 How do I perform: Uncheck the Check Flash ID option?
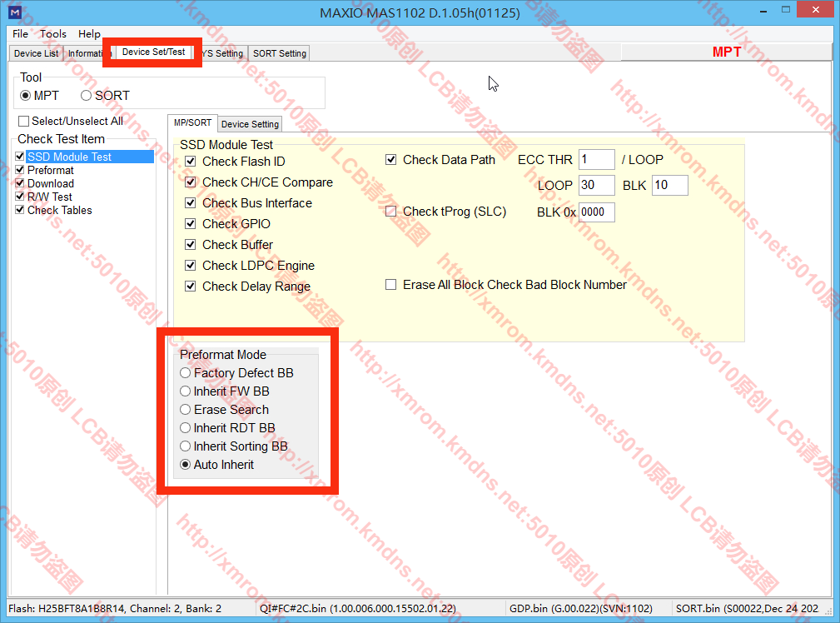point(191,162)
